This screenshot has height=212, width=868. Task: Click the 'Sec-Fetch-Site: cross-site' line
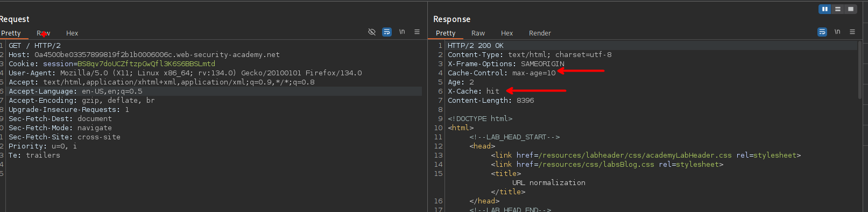point(65,137)
